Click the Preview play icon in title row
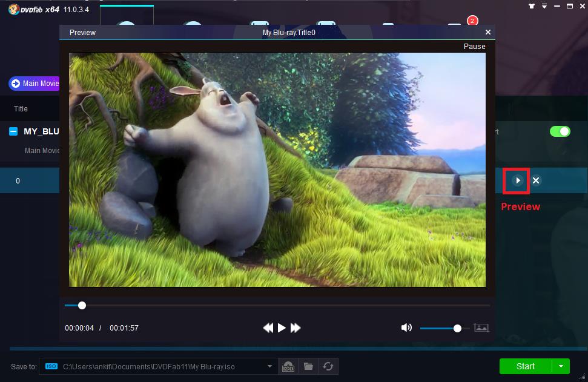The width and height of the screenshot is (588, 382). pos(517,180)
